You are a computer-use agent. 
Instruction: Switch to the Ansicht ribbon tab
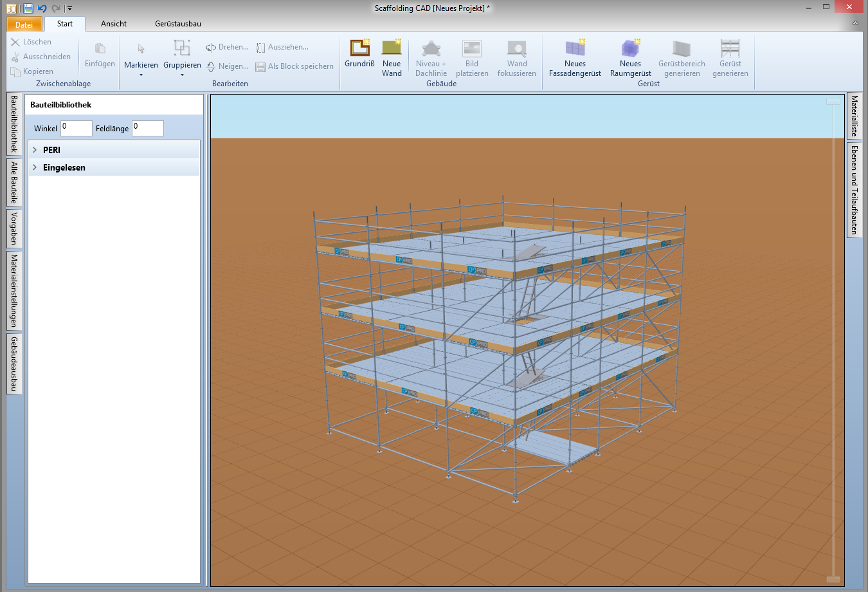click(x=114, y=24)
